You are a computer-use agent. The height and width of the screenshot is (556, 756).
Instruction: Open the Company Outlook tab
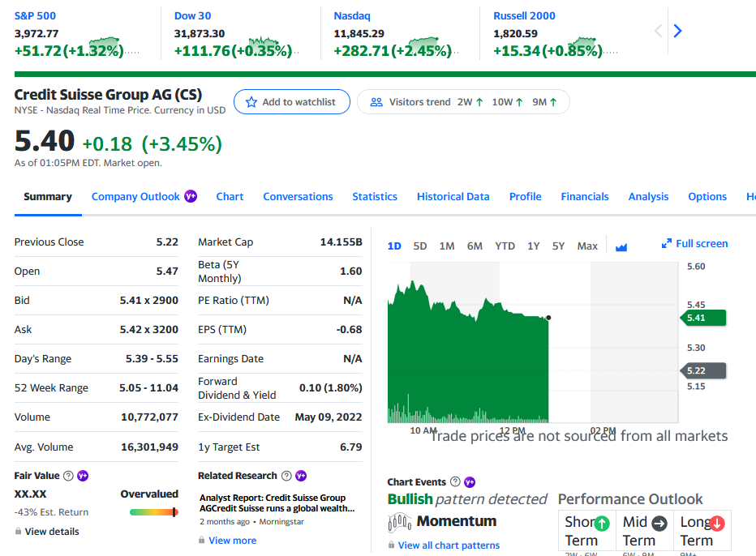pos(135,197)
